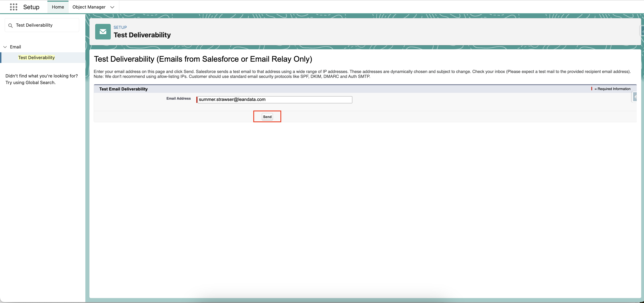Click the Send button
Image resolution: width=644 pixels, height=303 pixels.
click(x=267, y=117)
